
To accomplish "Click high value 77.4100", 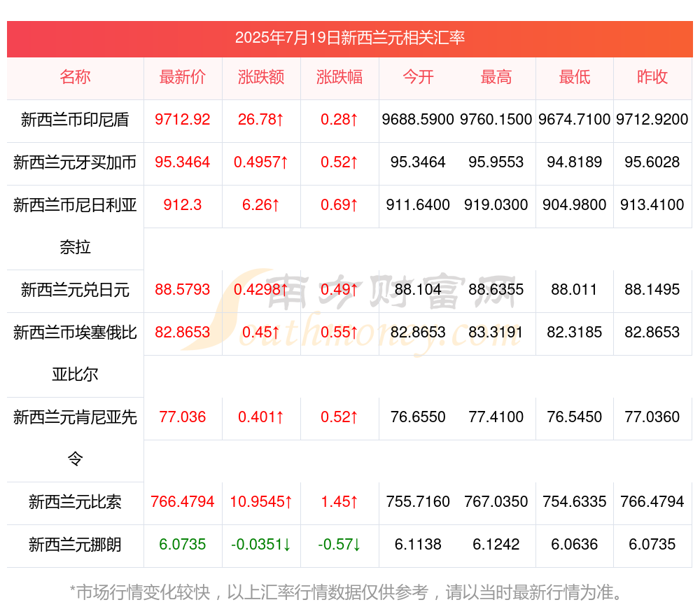I will tap(496, 417).
